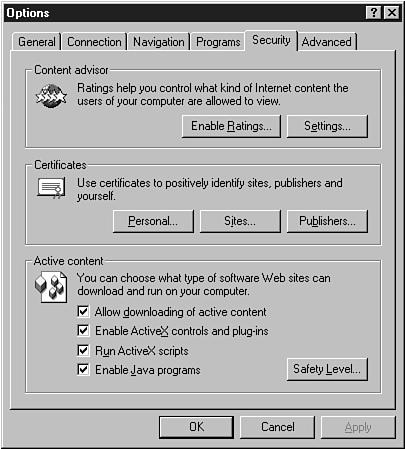This screenshot has height=449, width=405.
Task: Click the question mark help button
Action: (x=374, y=13)
